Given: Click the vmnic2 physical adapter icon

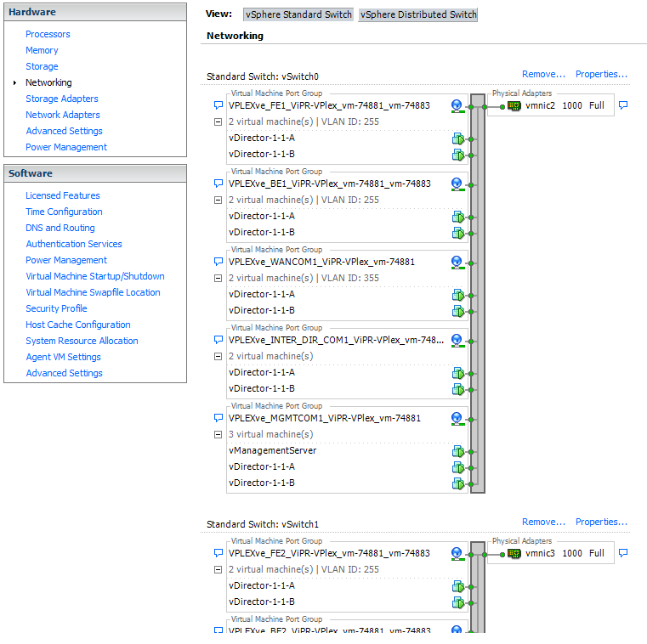Looking at the screenshot, I should (x=514, y=106).
